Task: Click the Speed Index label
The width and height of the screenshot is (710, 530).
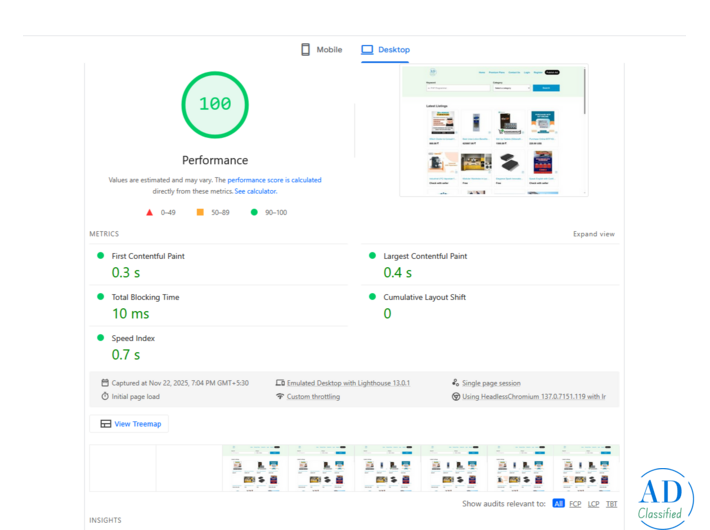Action: click(133, 338)
